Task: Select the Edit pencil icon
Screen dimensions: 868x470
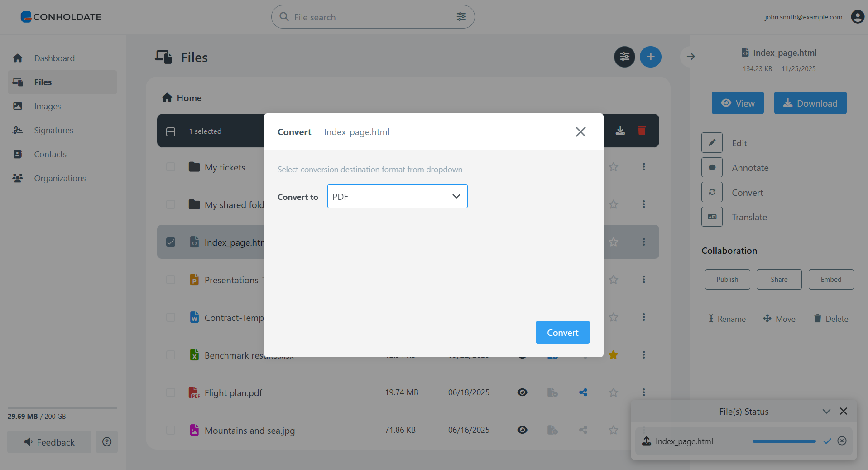Action: (711, 142)
